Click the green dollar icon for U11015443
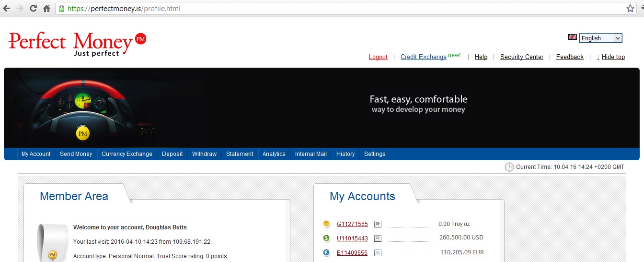This screenshot has height=262, width=644. click(x=326, y=238)
